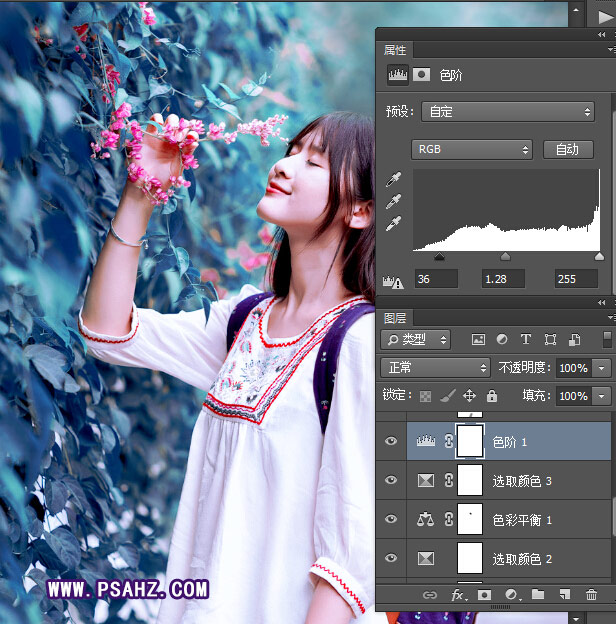Select the black point eyedropper
This screenshot has width=616, height=624.
[395, 181]
